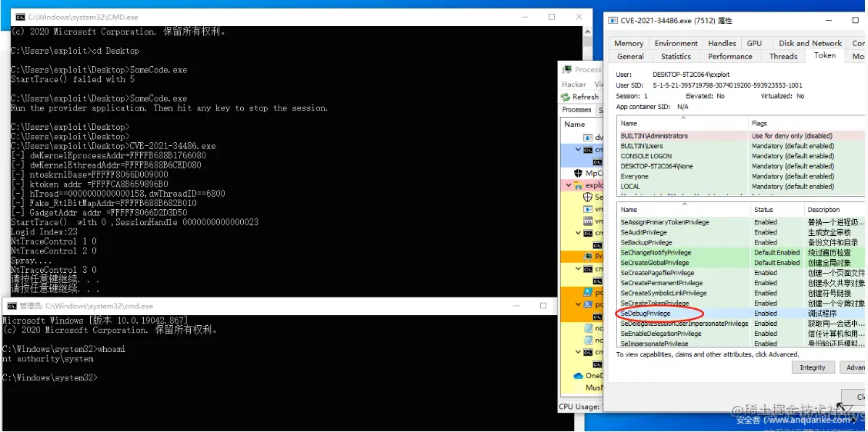Click the Process Hacker title bar icon

[x=567, y=70]
